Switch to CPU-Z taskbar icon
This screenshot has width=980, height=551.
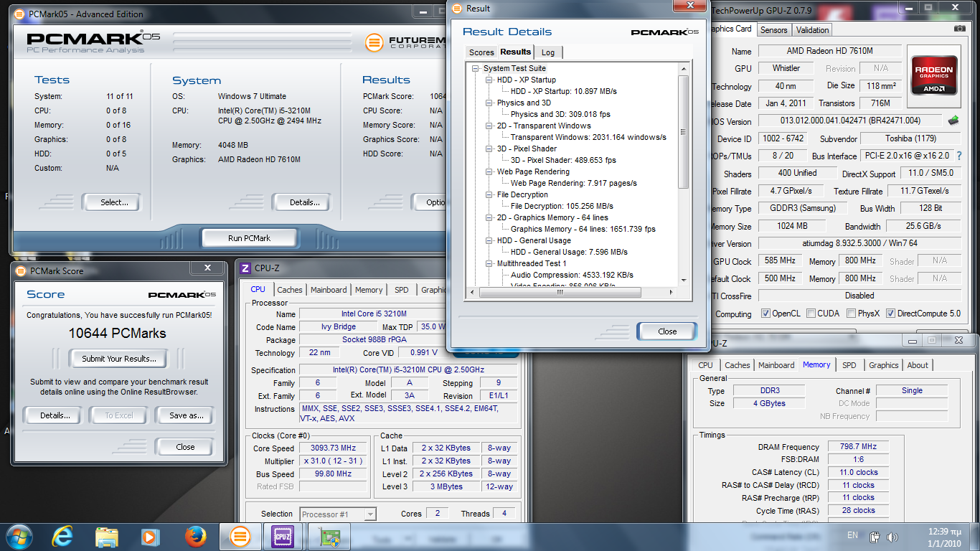[283, 536]
